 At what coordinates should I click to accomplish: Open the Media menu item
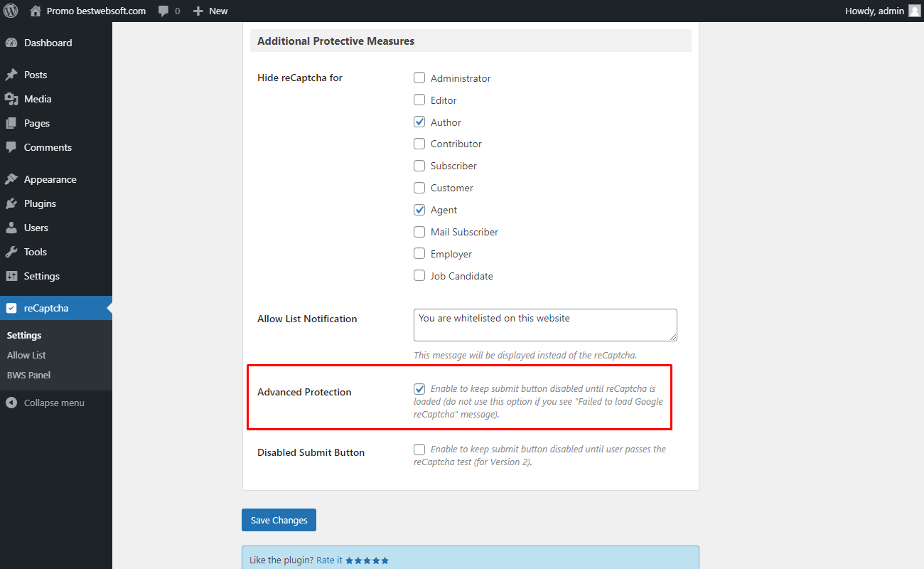coord(56,99)
